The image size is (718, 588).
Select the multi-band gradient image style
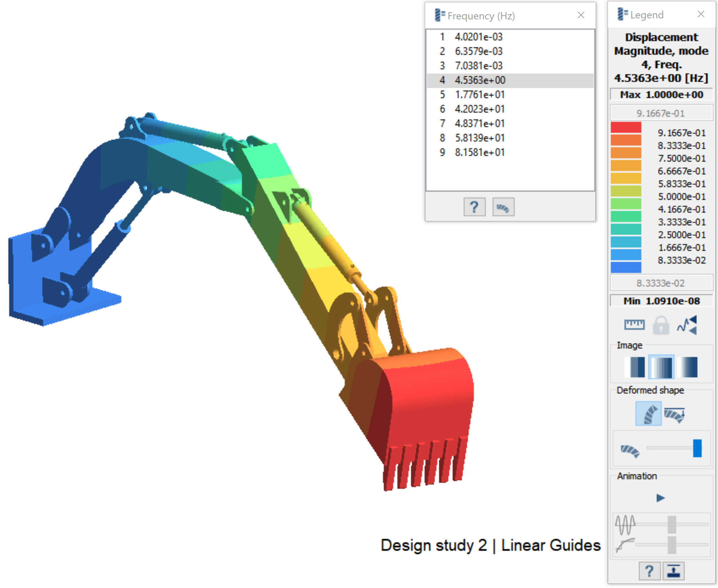(661, 367)
